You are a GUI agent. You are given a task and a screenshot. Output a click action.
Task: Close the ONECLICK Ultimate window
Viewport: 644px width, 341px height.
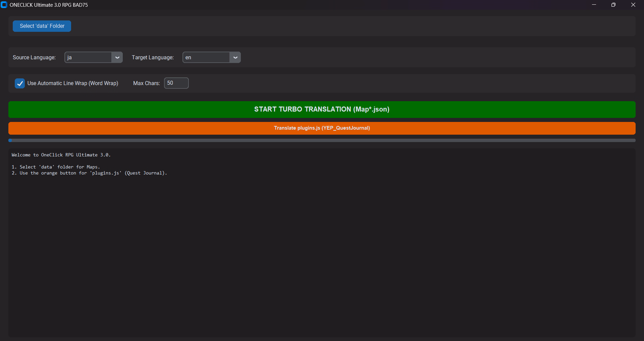coord(633,5)
